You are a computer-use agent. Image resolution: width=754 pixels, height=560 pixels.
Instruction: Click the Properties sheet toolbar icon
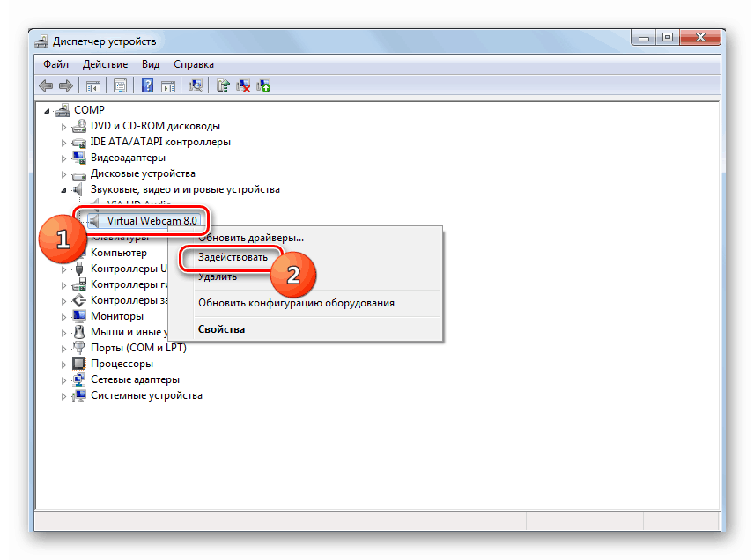tap(120, 85)
